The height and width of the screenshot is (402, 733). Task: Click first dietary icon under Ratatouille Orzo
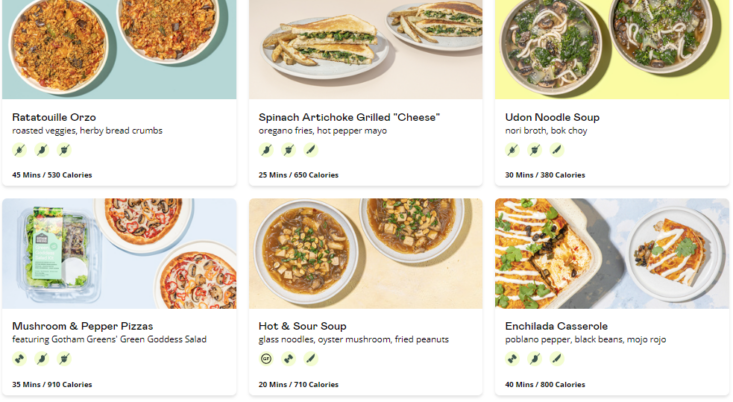(20, 150)
